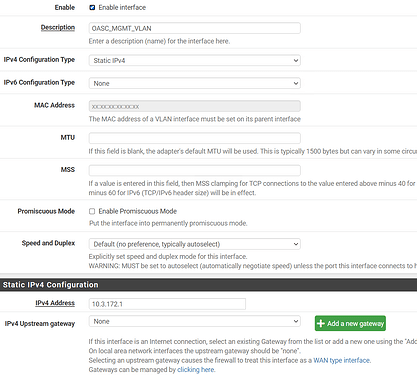Expand the Speed and Duplex dropdown
This screenshot has height=375, width=417.
tap(195, 244)
